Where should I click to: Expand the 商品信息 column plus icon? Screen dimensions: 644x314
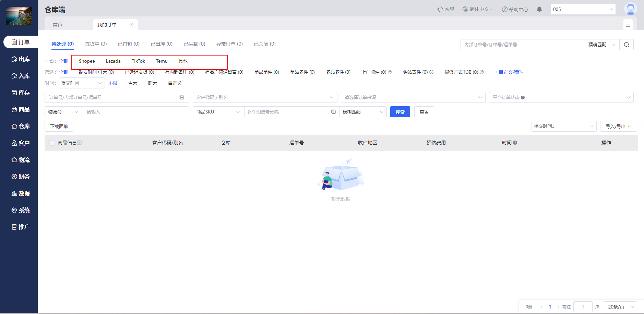point(80,143)
